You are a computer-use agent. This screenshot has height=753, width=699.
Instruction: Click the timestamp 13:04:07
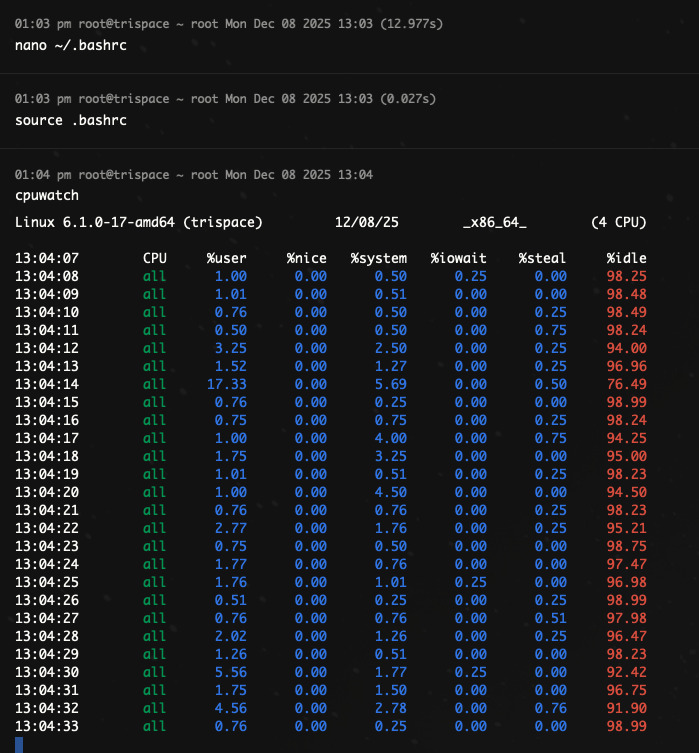click(x=47, y=258)
